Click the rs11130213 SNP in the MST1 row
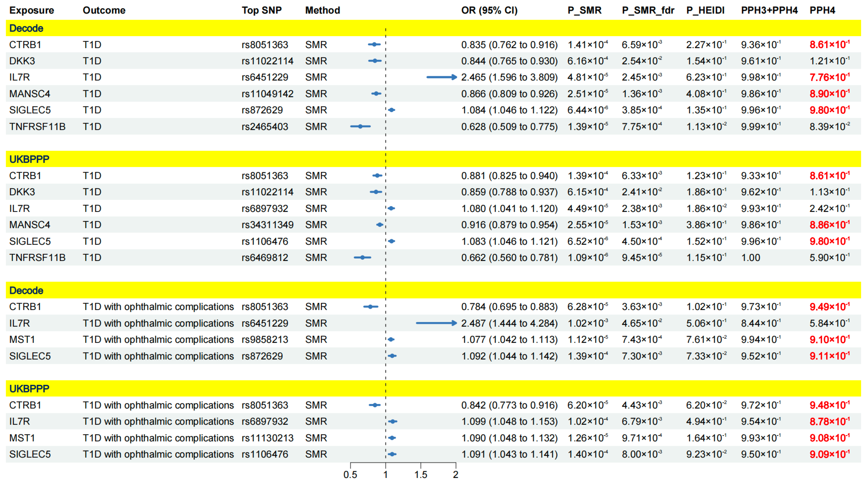 tap(267, 438)
